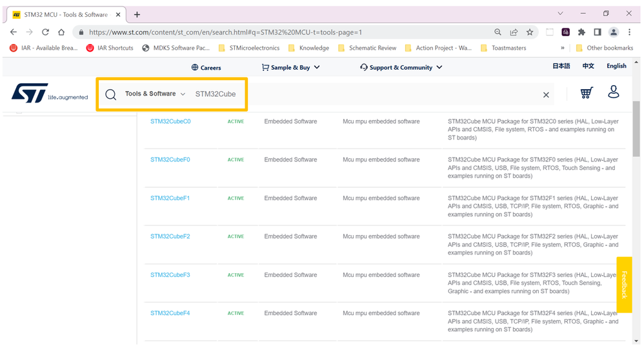
Task: Open the STM32CubeF4 product link
Action: [x=170, y=313]
